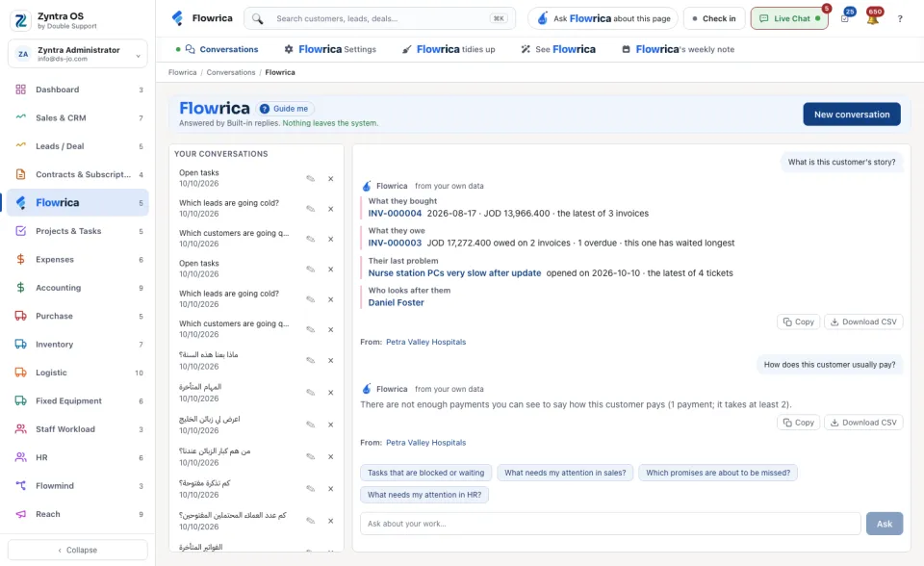Open Contracts & Subscriptions in the sidebar
The image size is (924, 566).
point(78,174)
